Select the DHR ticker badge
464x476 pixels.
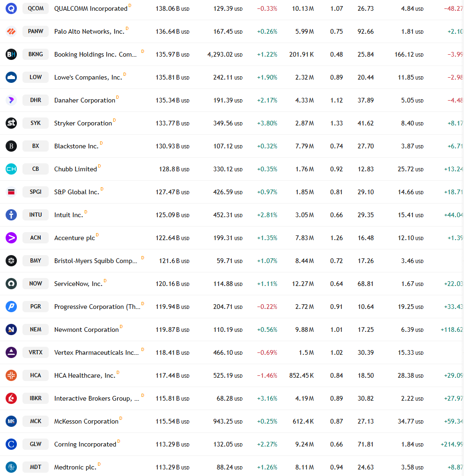tap(36, 100)
